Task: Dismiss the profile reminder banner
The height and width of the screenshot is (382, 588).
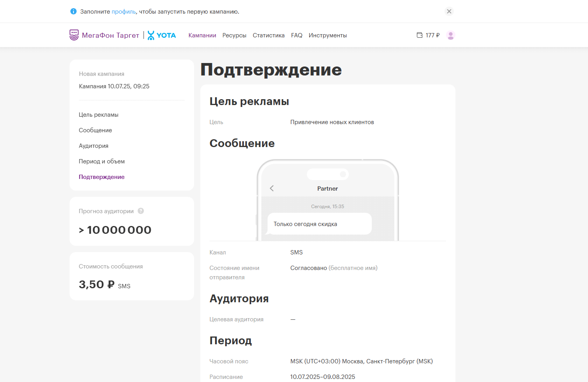Action: tap(449, 11)
